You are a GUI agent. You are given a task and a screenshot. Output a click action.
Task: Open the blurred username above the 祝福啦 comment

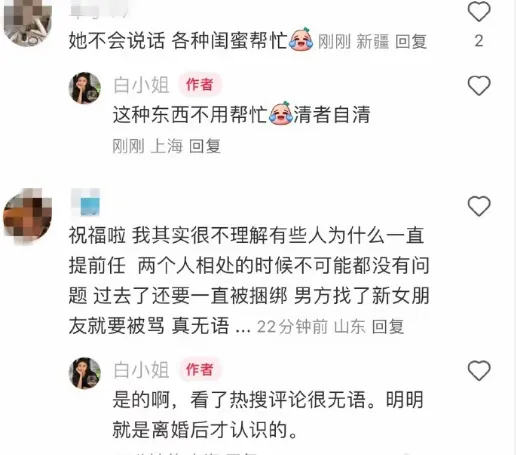pyautogui.click(x=85, y=202)
